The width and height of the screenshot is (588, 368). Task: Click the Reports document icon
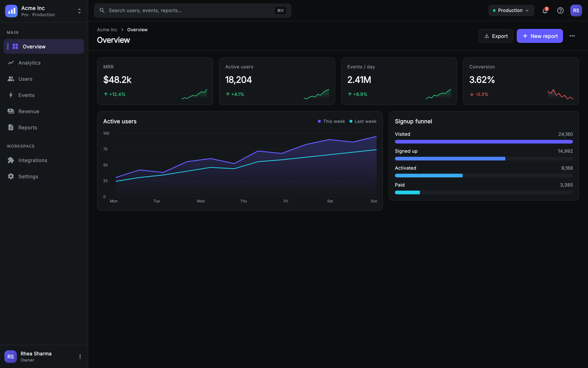(x=11, y=127)
